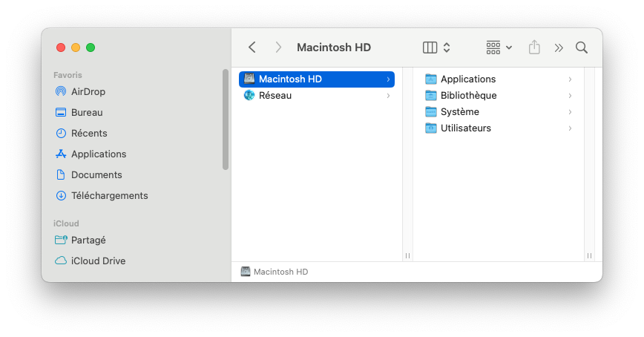
Task: Click the chevron next to Applications folder
Action: (x=570, y=79)
